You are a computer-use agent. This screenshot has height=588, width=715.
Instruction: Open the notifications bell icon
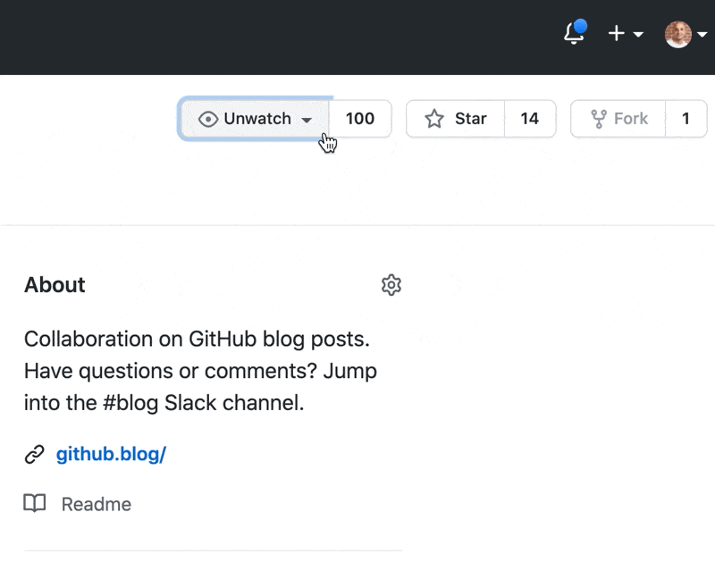[574, 33]
